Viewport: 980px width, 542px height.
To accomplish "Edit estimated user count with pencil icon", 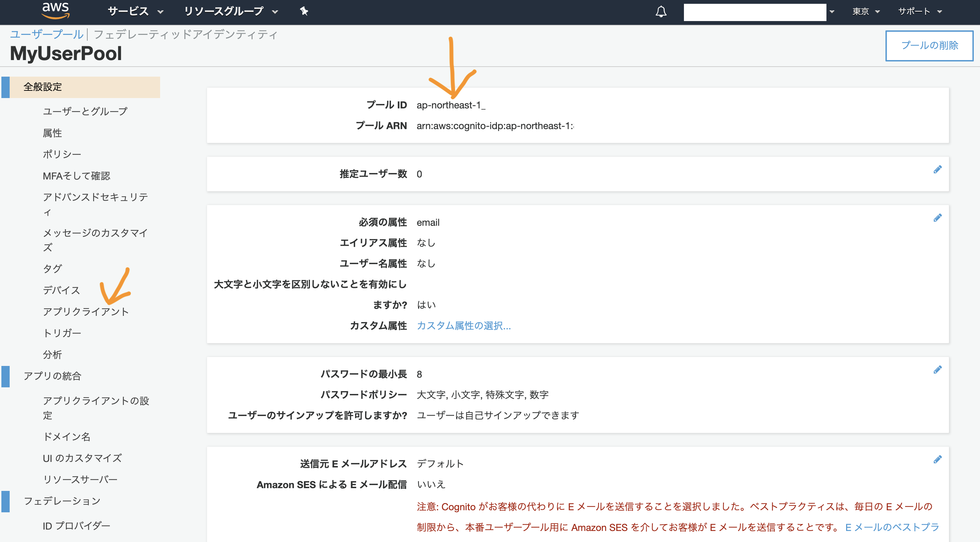I will pyautogui.click(x=938, y=170).
